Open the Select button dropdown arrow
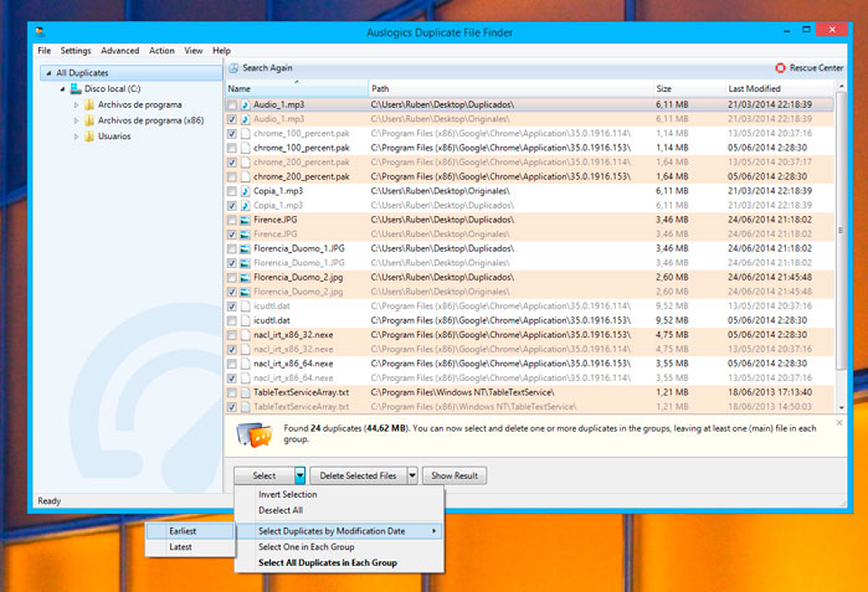868x592 pixels. point(300,476)
